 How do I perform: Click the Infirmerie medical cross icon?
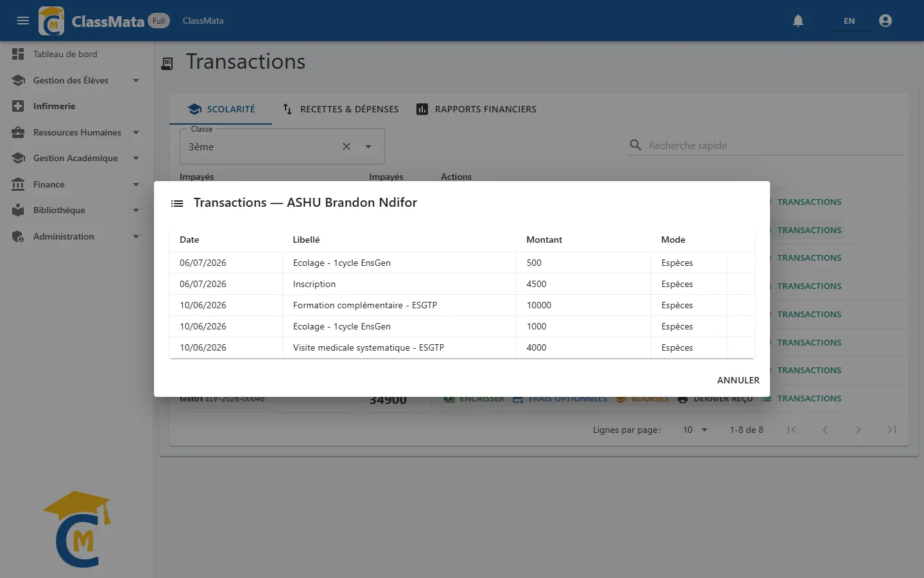(18, 107)
